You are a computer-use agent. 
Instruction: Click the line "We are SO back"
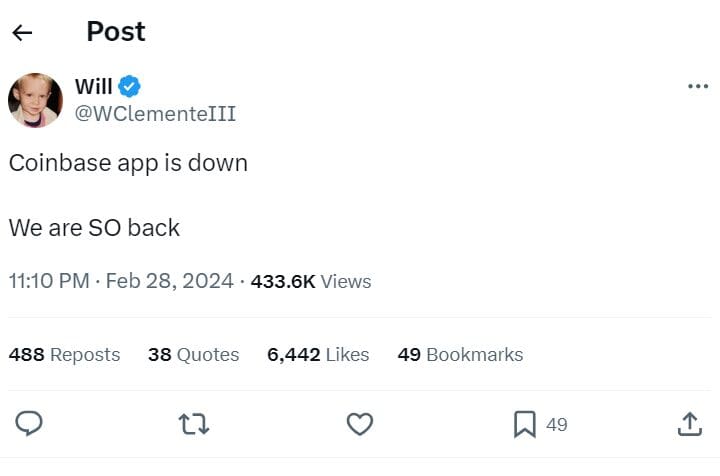click(94, 227)
